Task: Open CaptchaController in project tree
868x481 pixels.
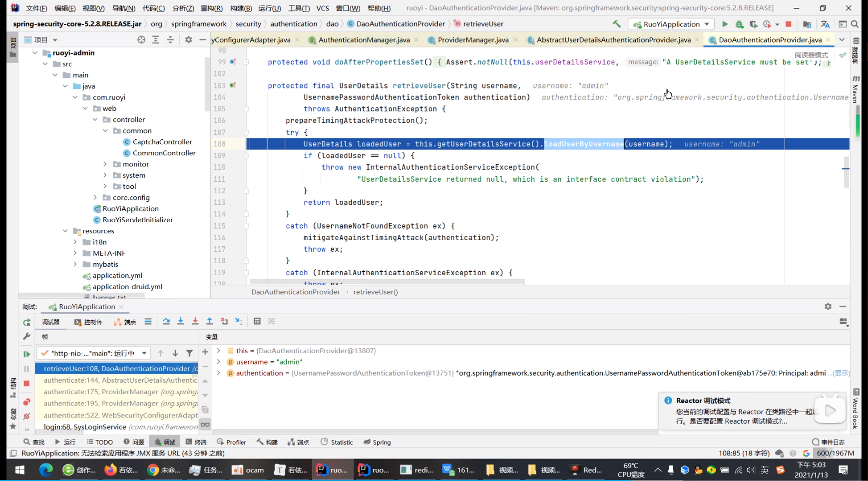Action: point(162,142)
